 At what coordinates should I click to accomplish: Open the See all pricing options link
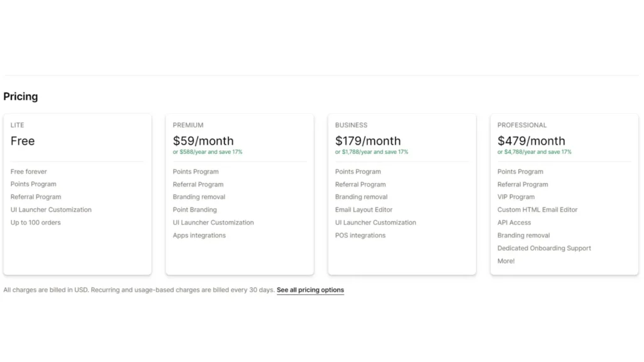click(310, 290)
